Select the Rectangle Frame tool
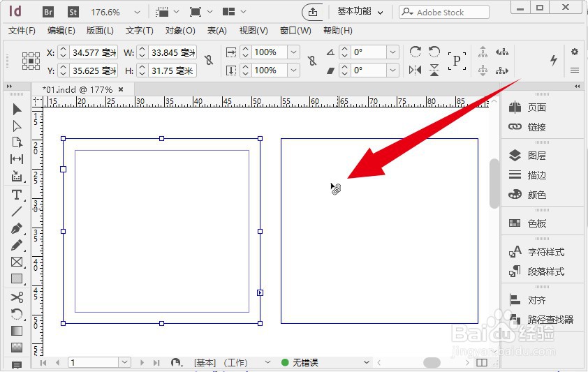Viewport: 588px width, 372px height. (x=17, y=262)
